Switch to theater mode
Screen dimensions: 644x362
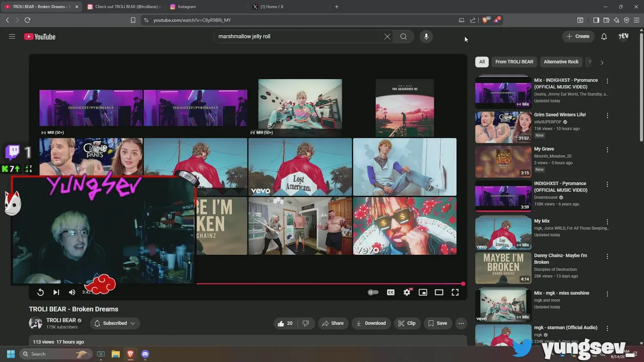click(x=439, y=292)
